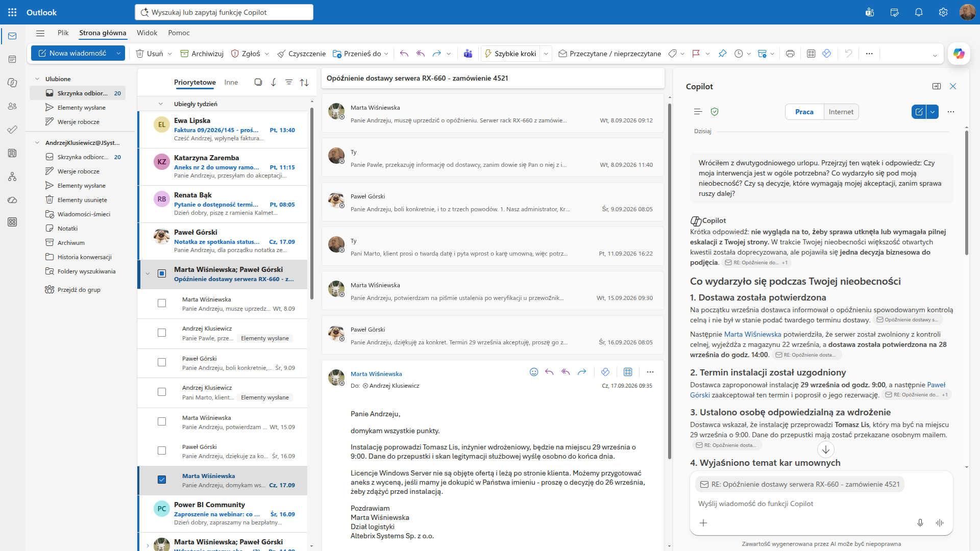Open the Elementy usunięte folder

point(82,200)
